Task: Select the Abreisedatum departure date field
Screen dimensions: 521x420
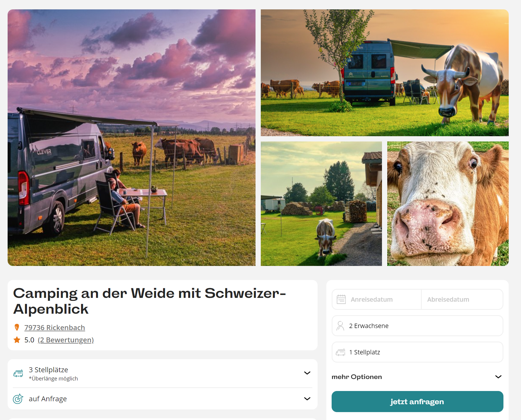Action: (462, 299)
